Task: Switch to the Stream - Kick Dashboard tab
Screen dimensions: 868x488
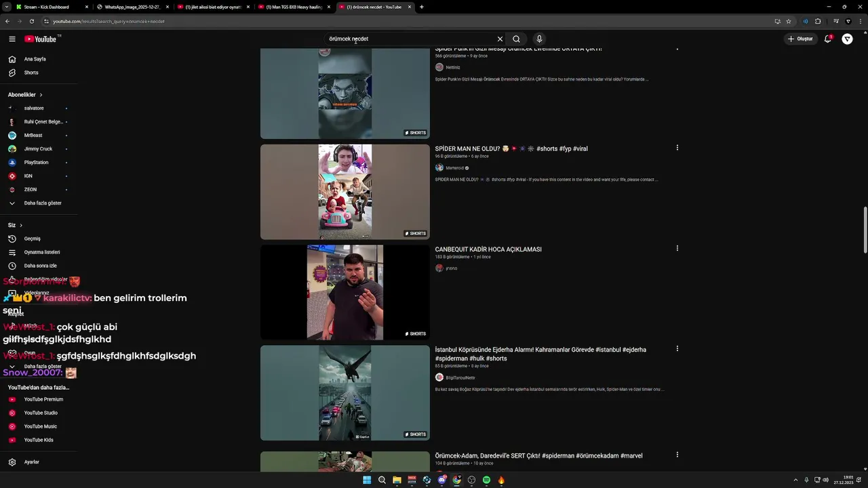Action: (52, 7)
